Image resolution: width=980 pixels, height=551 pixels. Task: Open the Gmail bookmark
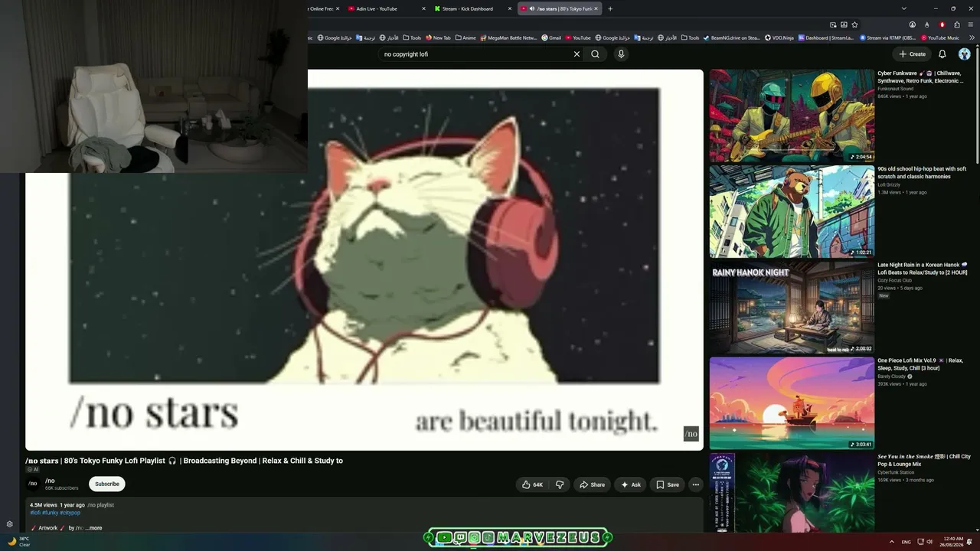pos(551,37)
